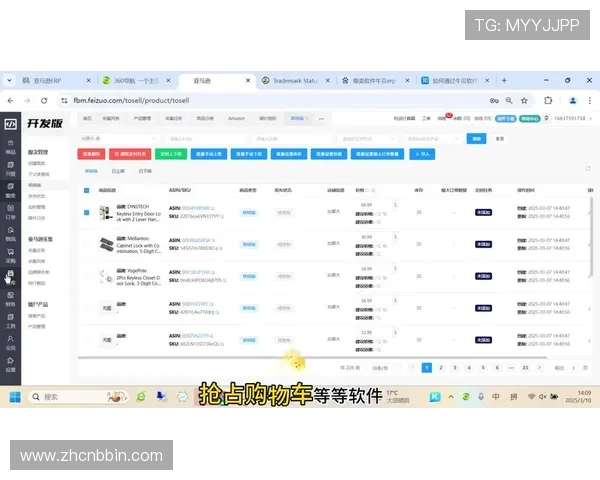This screenshot has width=600, height=480.
Task: Switch to the Amazon app tab
Action: coord(236,119)
